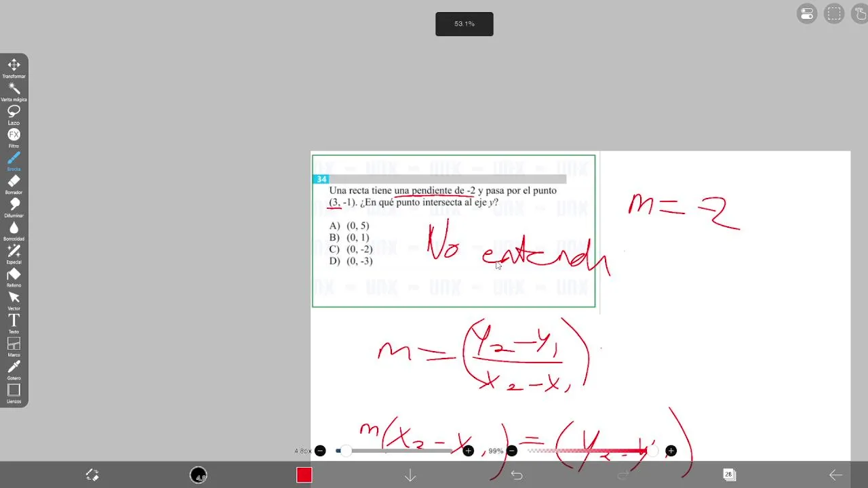Pick the Gotero eyedropper tool
This screenshot has height=488, width=868.
click(x=14, y=369)
